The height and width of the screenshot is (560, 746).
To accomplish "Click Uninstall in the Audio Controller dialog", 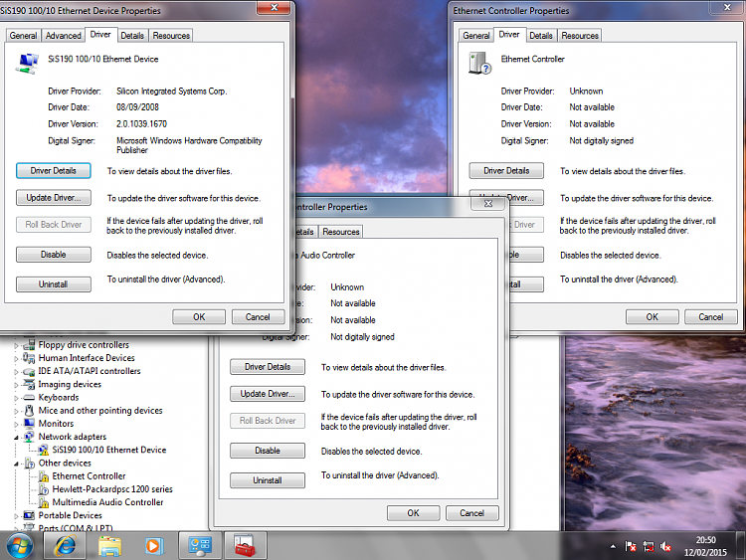I will pyautogui.click(x=268, y=480).
